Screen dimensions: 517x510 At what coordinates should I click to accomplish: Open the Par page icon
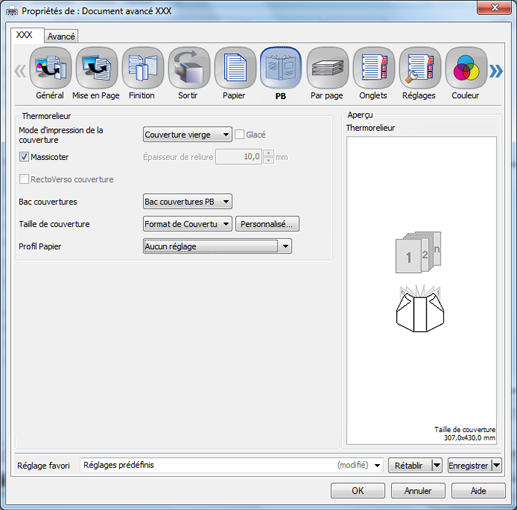coord(327,68)
